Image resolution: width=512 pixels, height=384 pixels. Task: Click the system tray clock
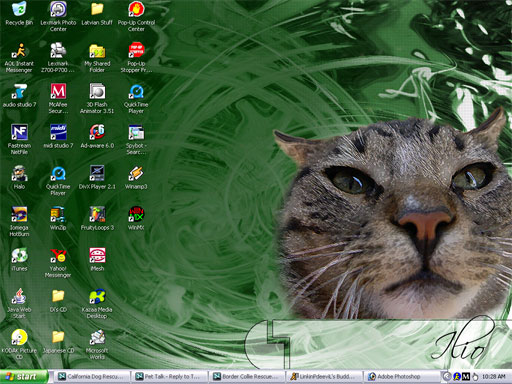493,377
